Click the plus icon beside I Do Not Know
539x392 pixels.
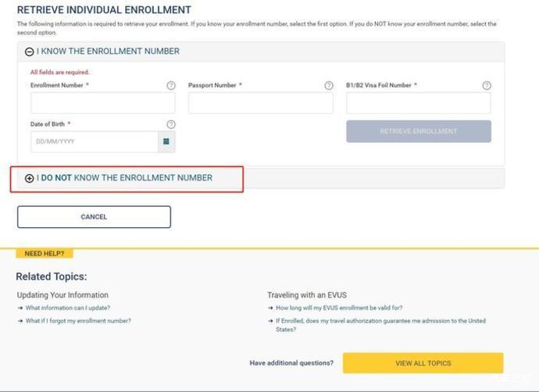pyautogui.click(x=30, y=178)
